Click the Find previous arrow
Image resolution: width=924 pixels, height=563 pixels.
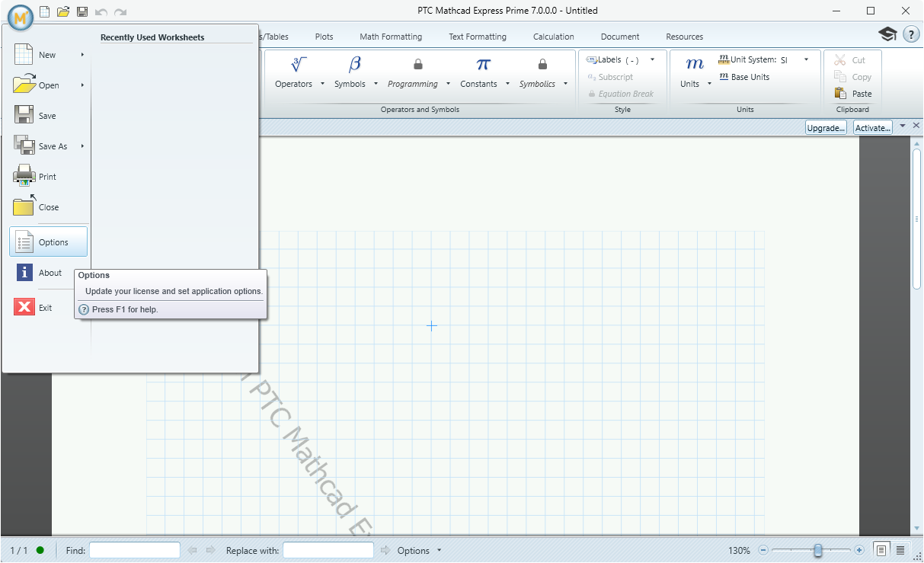click(x=193, y=550)
